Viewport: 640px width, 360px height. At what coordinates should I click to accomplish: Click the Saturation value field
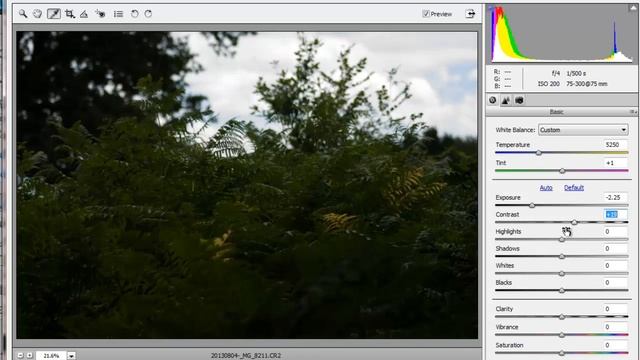pyautogui.click(x=616, y=345)
